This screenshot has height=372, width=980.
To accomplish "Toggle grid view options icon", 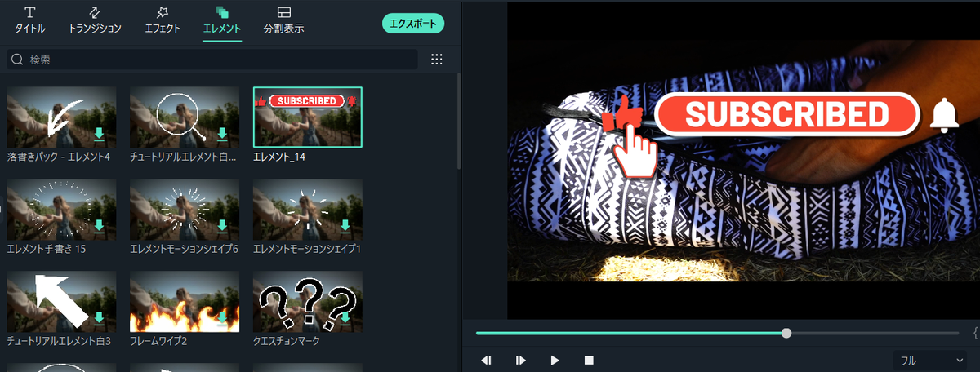I will click(x=436, y=60).
